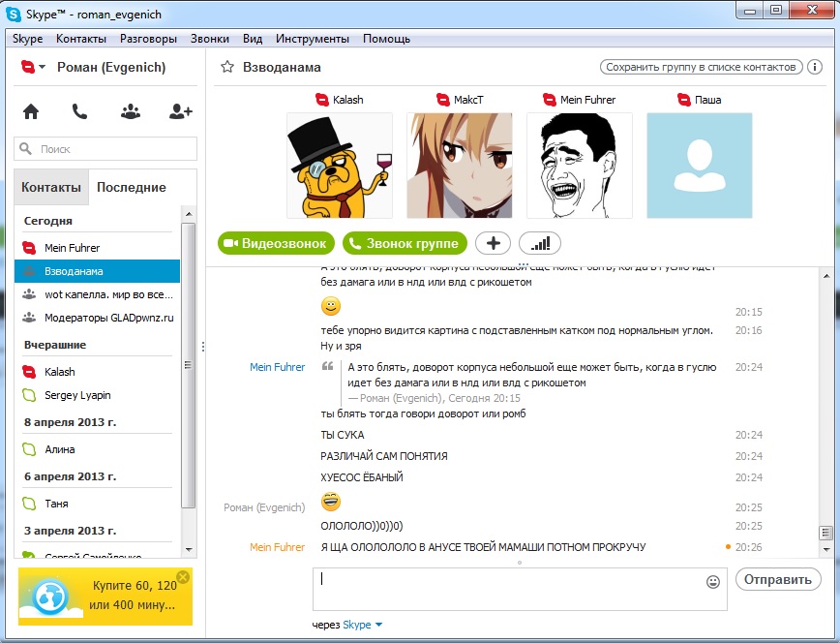
Task: Expand the 'через Skype' dropdown
Action: pos(378,626)
